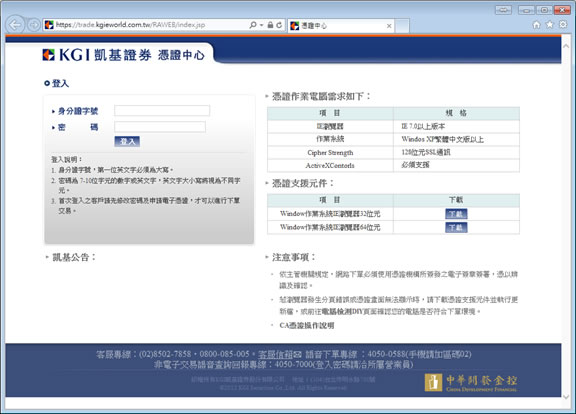Viewport: 576px width, 414px height.
Task: Click the 中華開發金控 logo in footer
Action: coord(471,383)
